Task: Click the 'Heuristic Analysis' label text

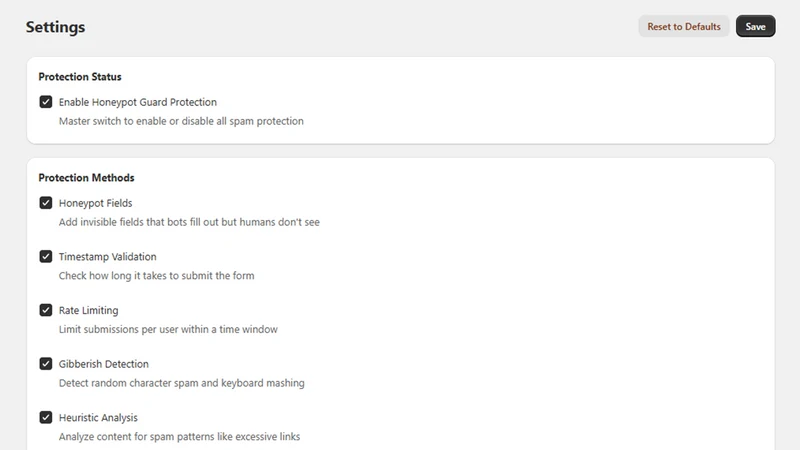Action: click(98, 417)
